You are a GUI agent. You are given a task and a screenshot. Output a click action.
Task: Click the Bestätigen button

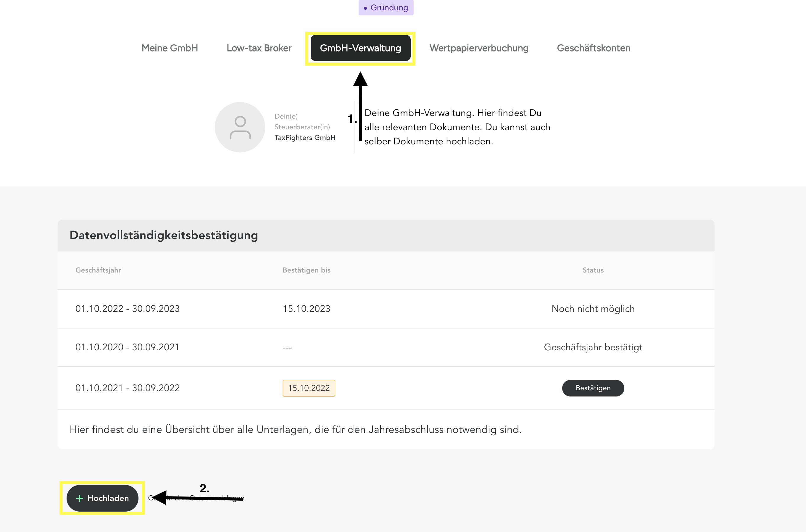(x=593, y=388)
